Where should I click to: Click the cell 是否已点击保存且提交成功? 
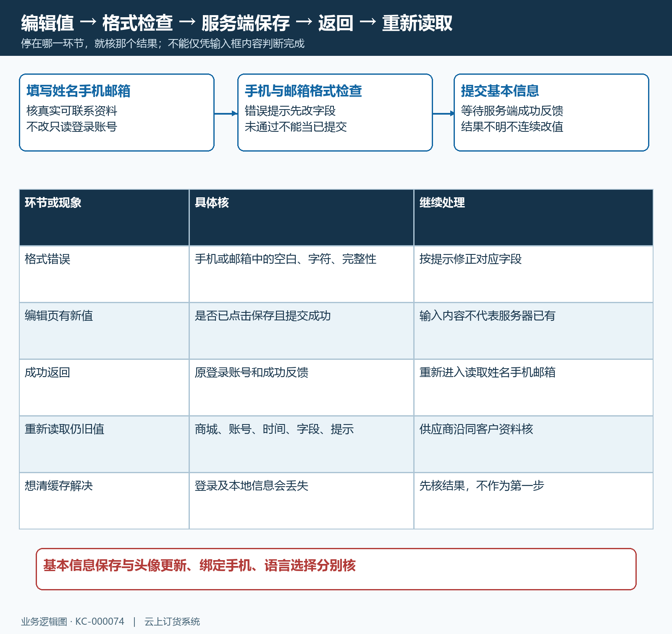[x=302, y=331]
